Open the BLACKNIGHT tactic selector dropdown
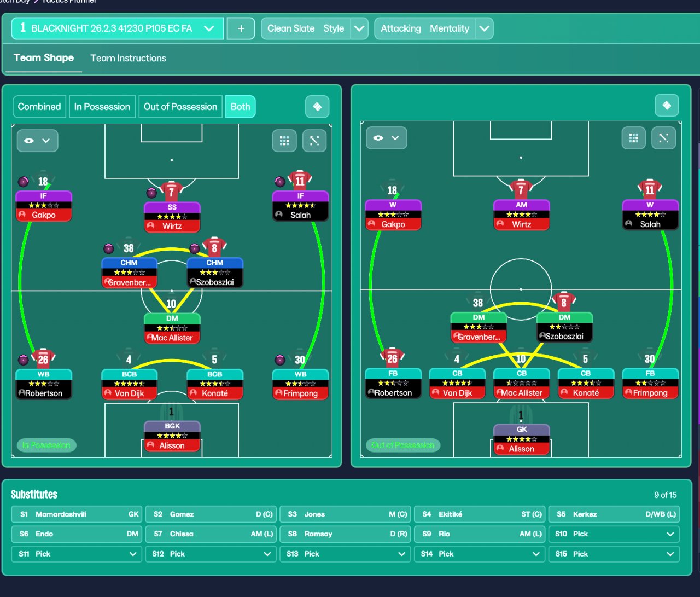This screenshot has width=700, height=597. point(118,28)
